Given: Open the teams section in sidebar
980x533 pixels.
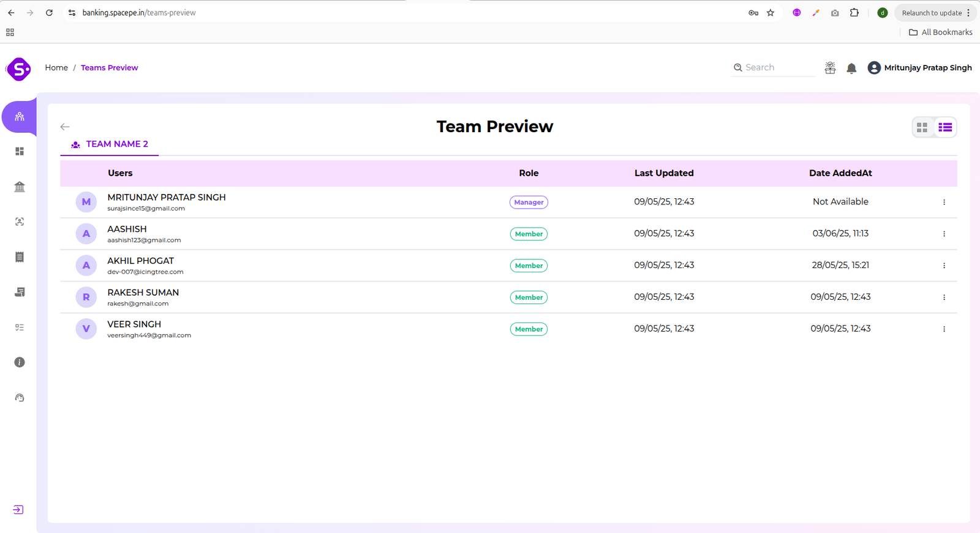Looking at the screenshot, I should pyautogui.click(x=20, y=116).
